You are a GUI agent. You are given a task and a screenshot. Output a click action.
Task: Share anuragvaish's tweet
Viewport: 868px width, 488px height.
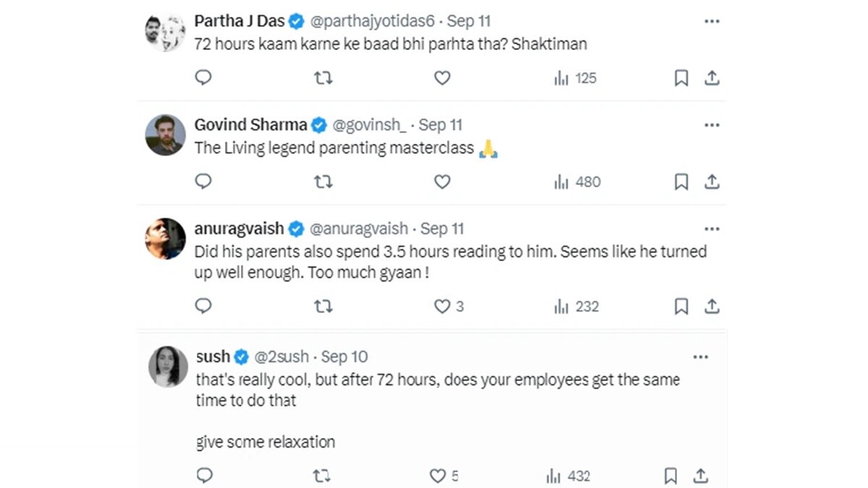tap(712, 307)
